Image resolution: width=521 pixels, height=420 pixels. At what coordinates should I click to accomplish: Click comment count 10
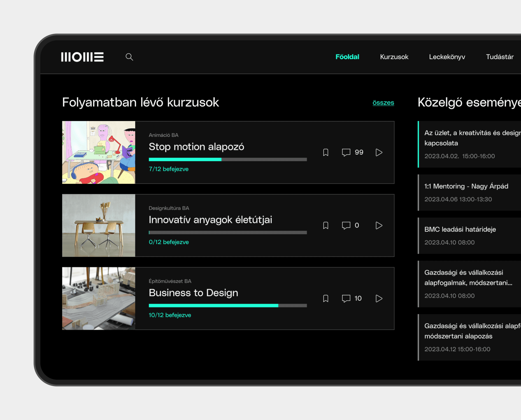[358, 298]
